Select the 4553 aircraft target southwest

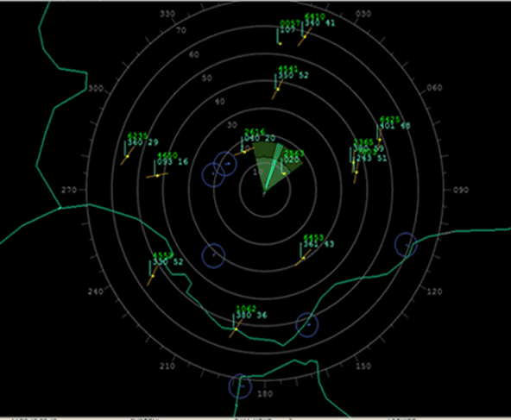(x=153, y=276)
